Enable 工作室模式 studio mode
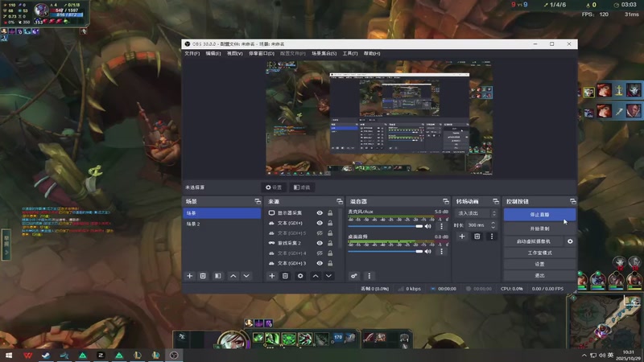Screen dimensions: 644x362 point(539,253)
